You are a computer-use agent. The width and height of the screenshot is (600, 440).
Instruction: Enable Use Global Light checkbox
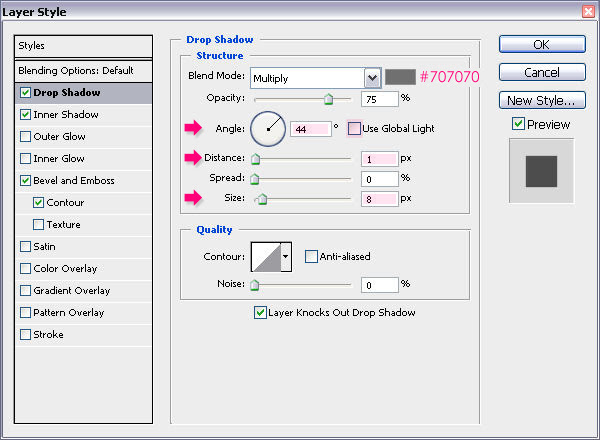coord(354,129)
